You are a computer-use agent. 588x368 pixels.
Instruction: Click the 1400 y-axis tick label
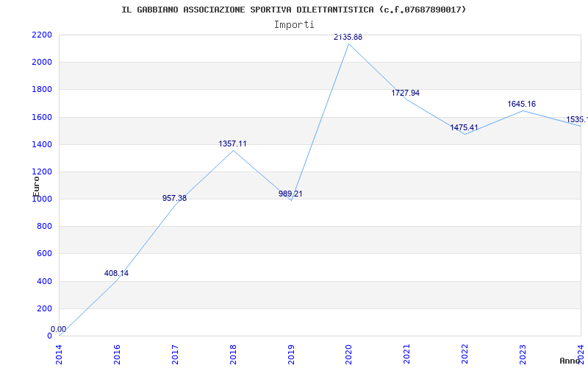click(42, 144)
